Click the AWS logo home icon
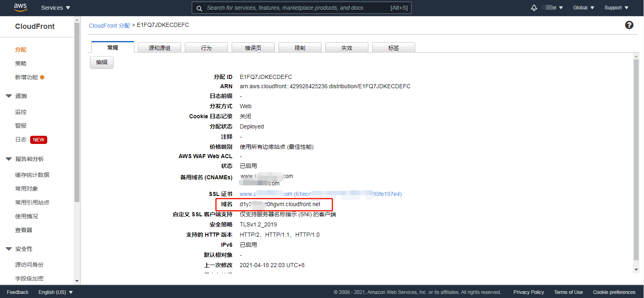The width and height of the screenshot is (644, 298). click(x=20, y=7)
